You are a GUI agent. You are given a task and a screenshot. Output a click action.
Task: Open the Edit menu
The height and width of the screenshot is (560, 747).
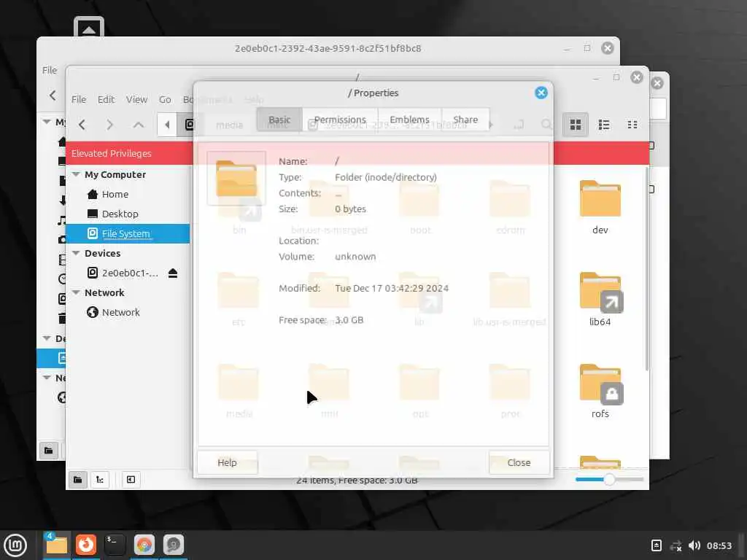(x=106, y=99)
